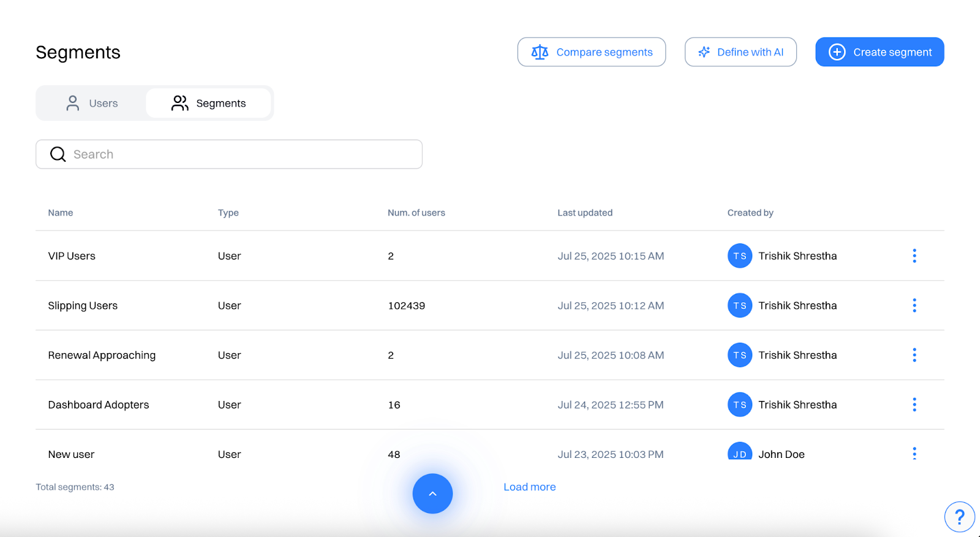Click the blue scroll-up chevron button

432,493
